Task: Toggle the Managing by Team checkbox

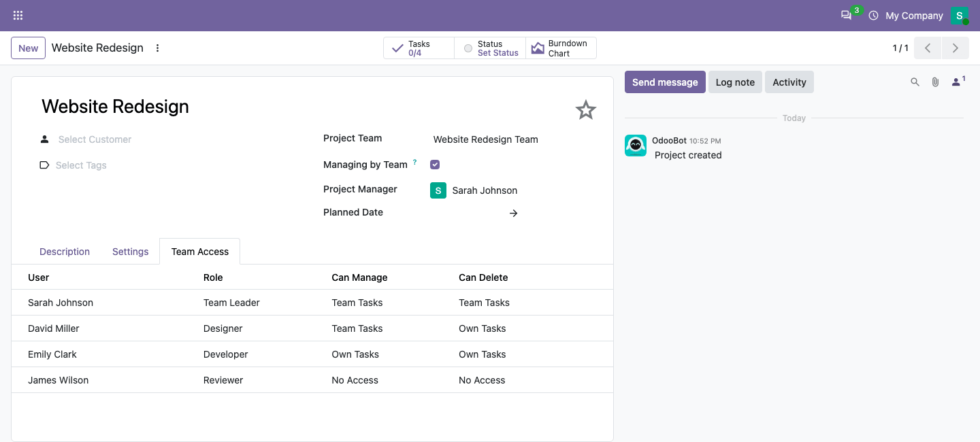Action: [435, 165]
